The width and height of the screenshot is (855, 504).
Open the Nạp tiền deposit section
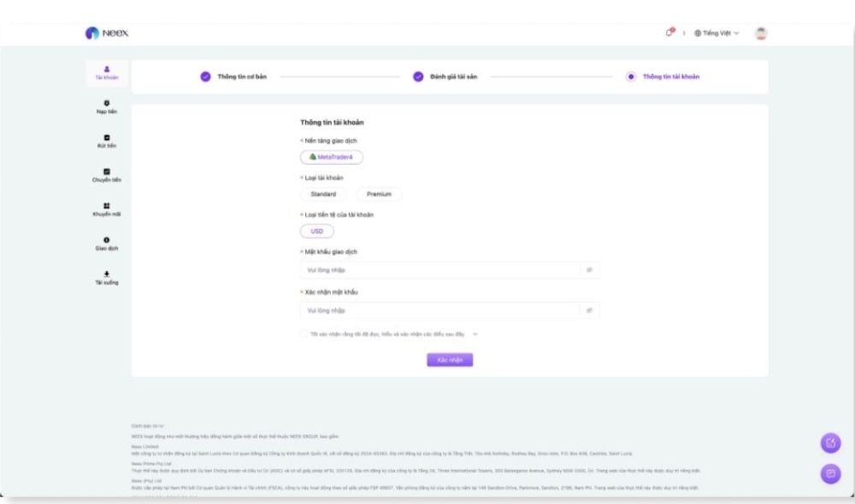click(x=106, y=107)
